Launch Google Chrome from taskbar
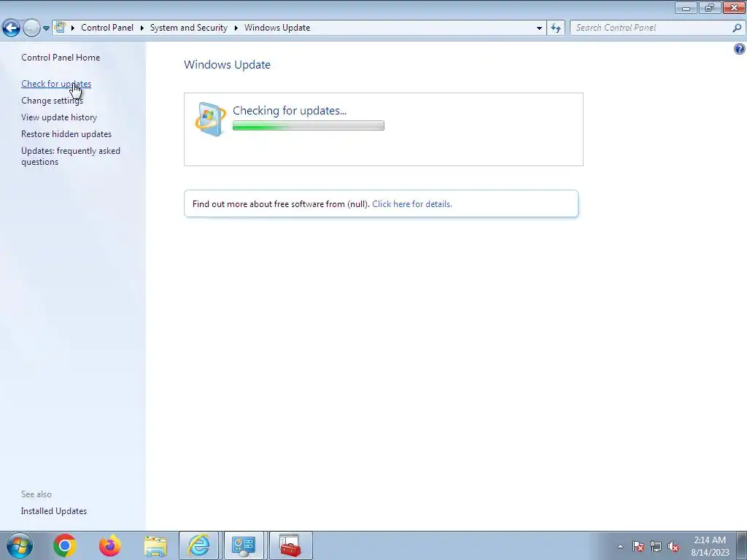Viewport: 747px width, 560px height. (x=65, y=545)
